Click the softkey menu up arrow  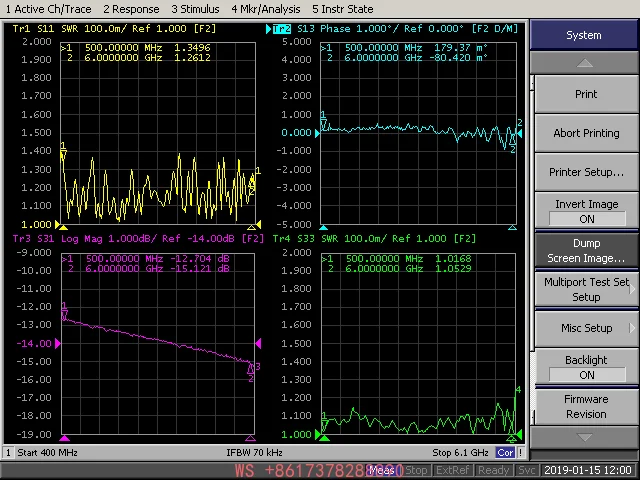tap(584, 63)
